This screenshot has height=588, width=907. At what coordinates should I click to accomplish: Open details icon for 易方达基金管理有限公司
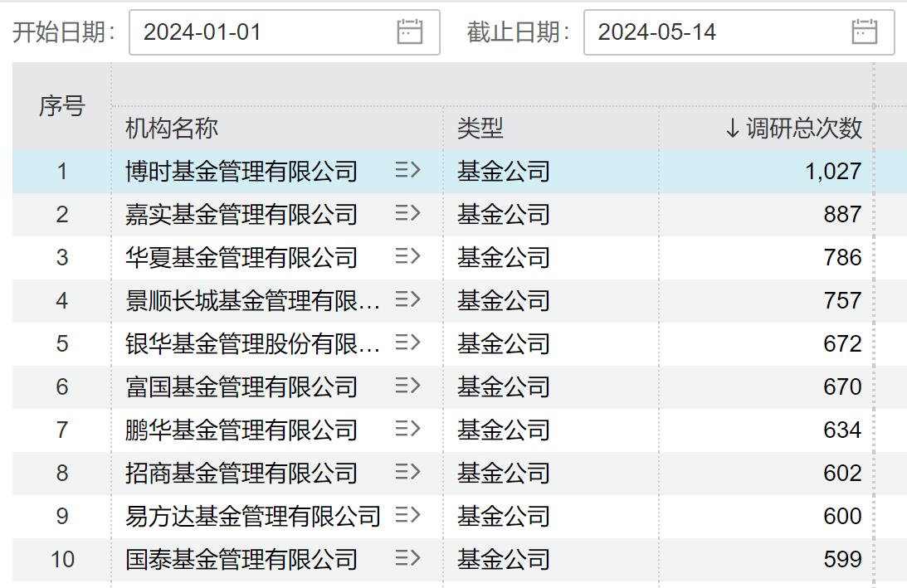pos(407,515)
